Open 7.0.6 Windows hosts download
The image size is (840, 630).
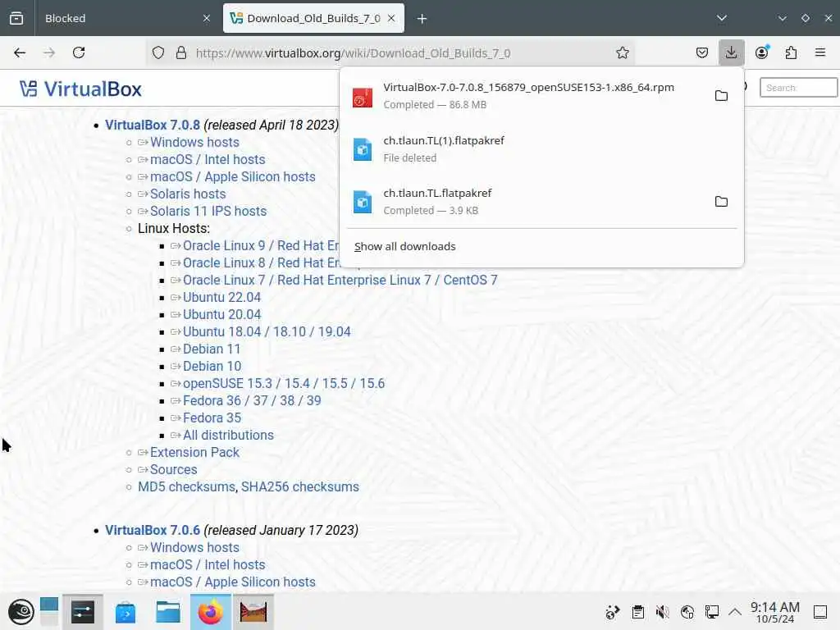(x=194, y=547)
